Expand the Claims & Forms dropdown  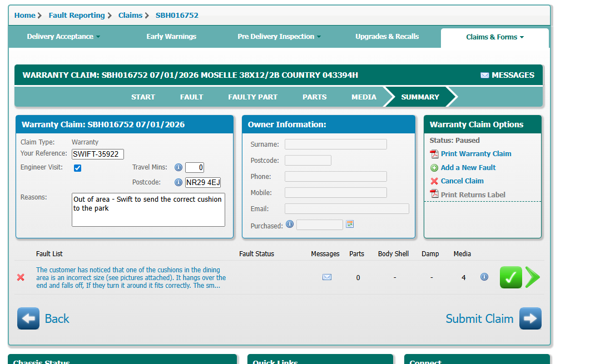(x=495, y=37)
